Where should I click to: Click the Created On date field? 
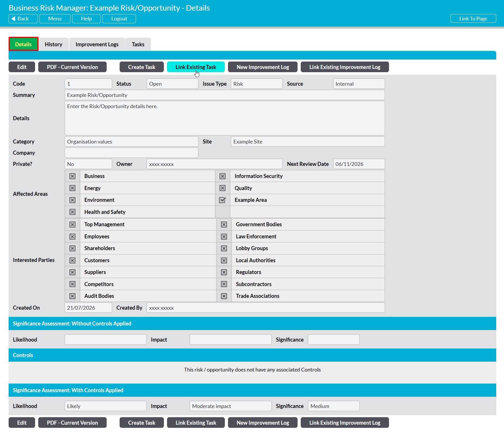(x=88, y=308)
